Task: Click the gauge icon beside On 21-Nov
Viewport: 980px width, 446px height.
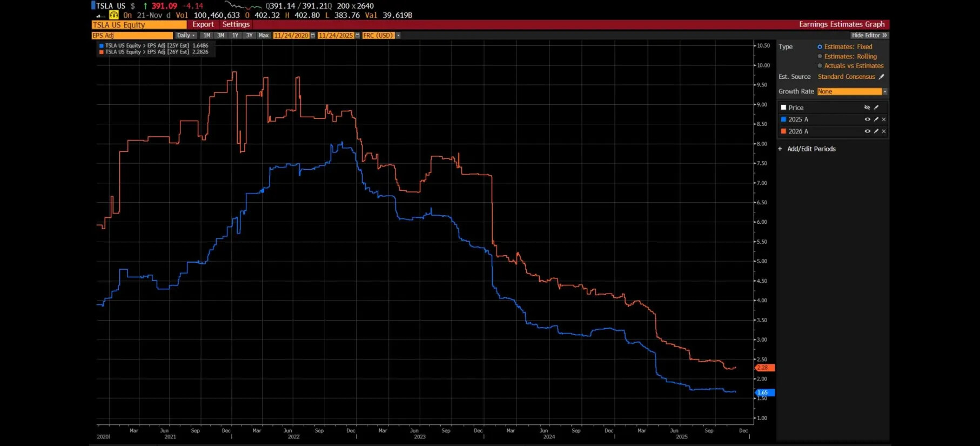Action: (x=114, y=15)
